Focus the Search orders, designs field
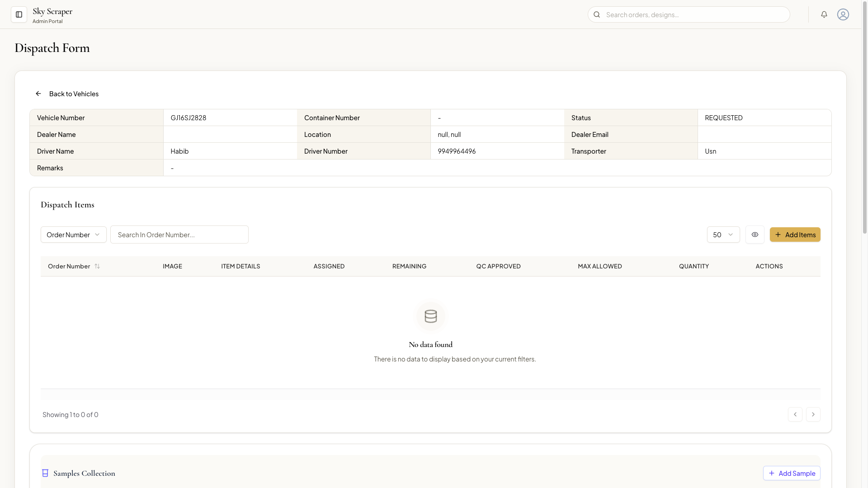 click(x=689, y=14)
